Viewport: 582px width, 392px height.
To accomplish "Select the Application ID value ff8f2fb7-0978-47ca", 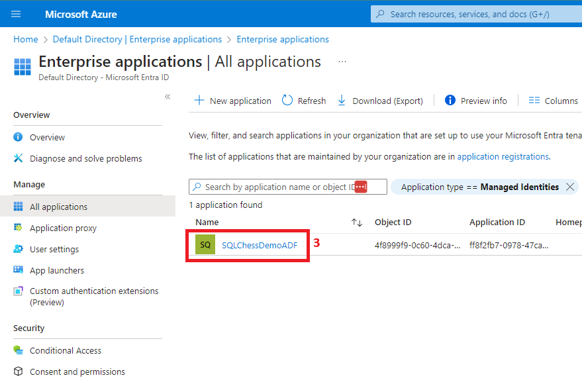I will point(509,246).
